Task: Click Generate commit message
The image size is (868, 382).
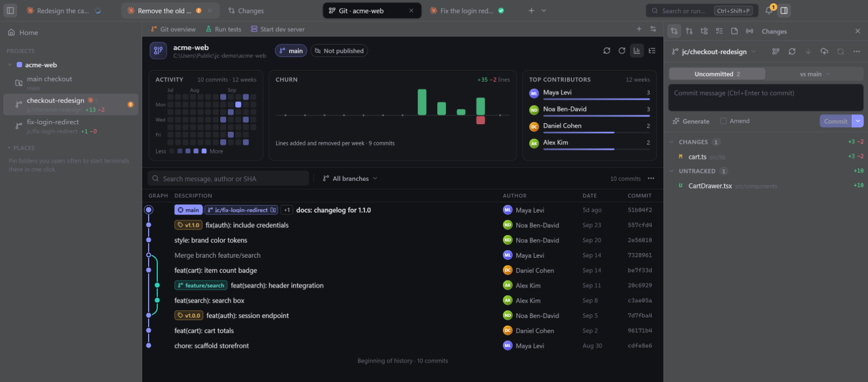Action: pyautogui.click(x=691, y=121)
